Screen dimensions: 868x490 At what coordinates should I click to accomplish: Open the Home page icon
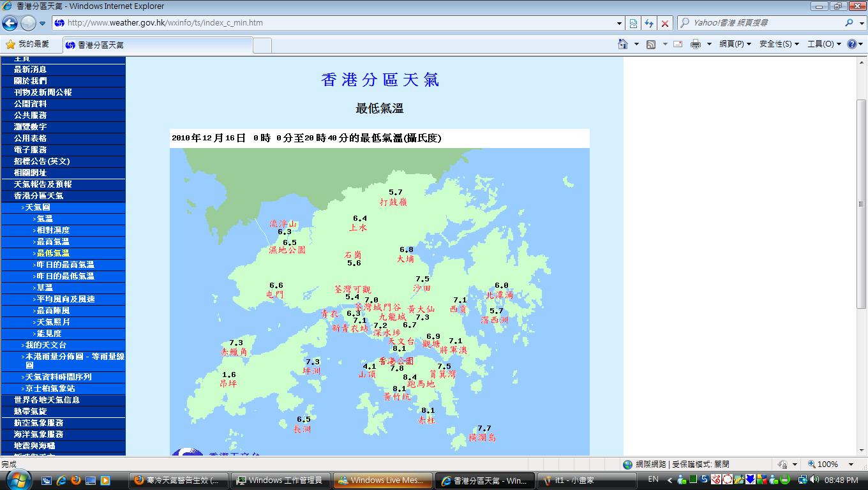623,44
